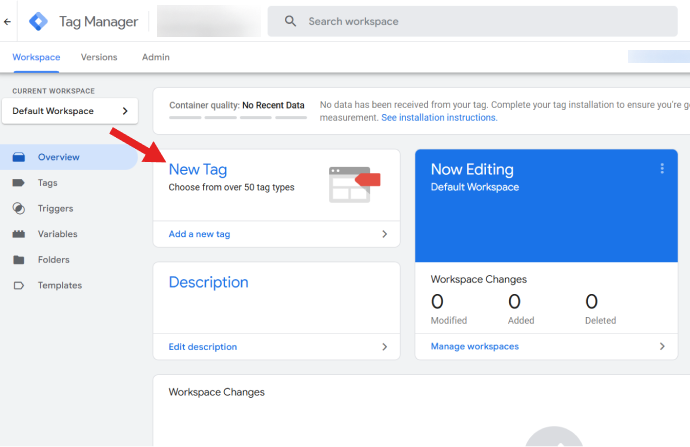Click the CURRENT WORKSPACE label

click(53, 91)
